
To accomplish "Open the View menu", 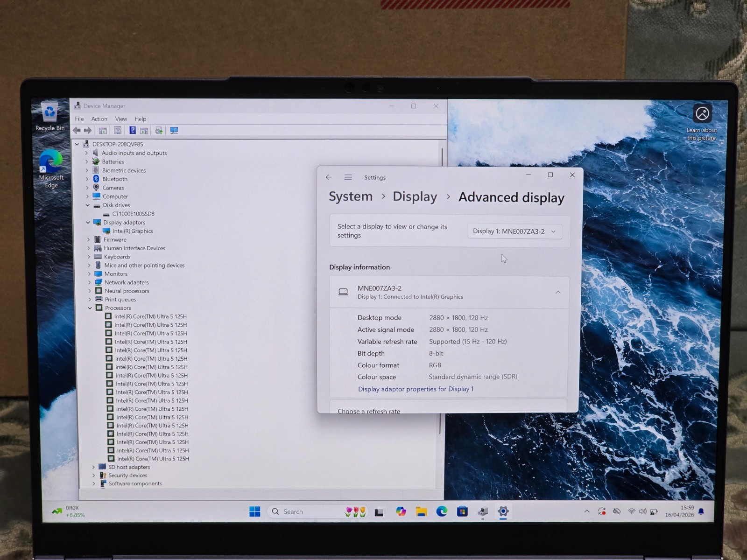I will [x=121, y=119].
